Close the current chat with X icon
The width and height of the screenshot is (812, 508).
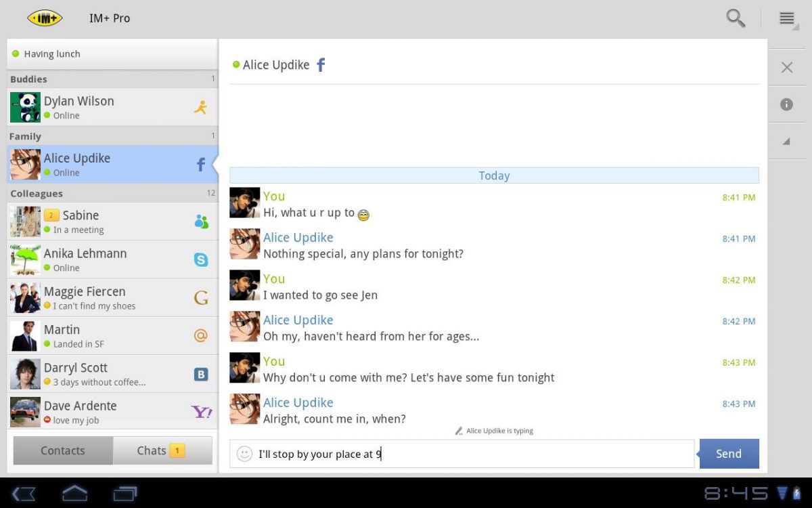click(x=786, y=67)
